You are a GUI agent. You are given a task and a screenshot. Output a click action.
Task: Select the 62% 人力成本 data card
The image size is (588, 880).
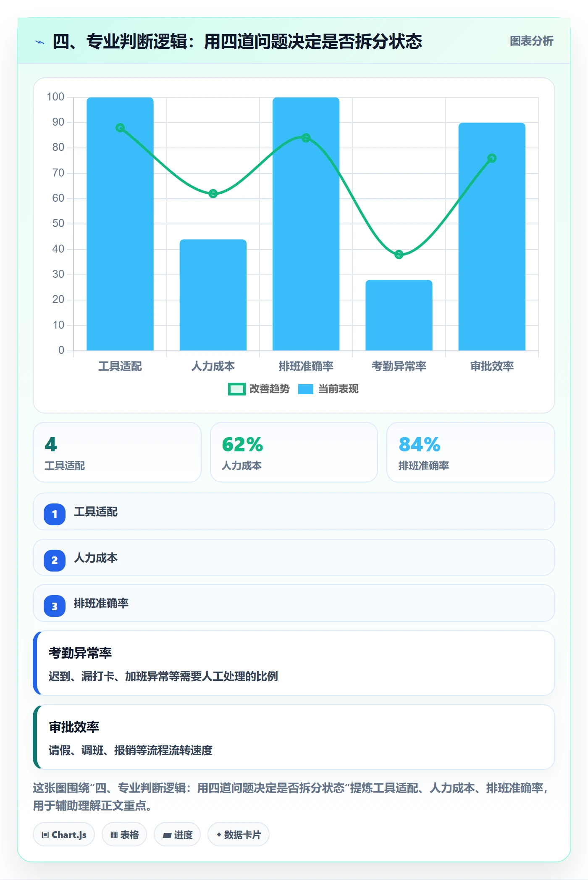[x=294, y=452]
